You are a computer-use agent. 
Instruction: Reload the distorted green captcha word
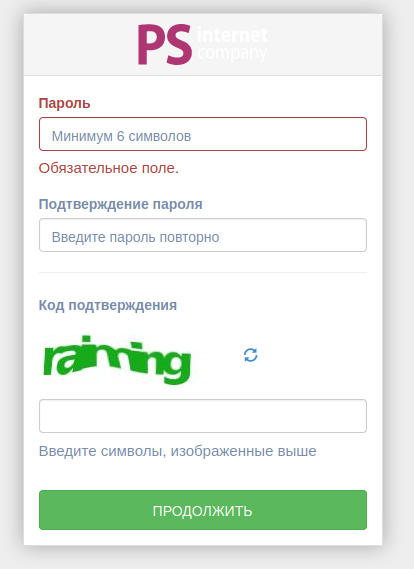[x=251, y=355]
